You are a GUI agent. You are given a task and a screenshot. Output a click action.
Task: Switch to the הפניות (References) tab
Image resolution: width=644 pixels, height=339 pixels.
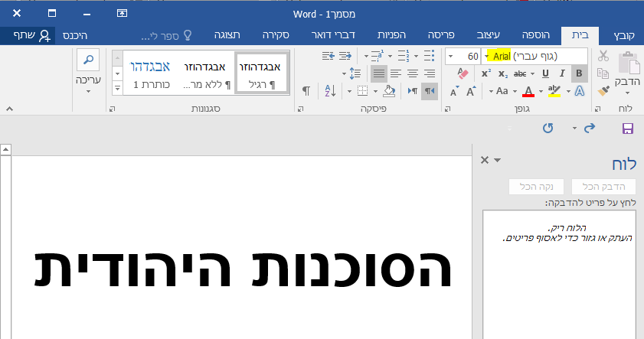(x=392, y=35)
